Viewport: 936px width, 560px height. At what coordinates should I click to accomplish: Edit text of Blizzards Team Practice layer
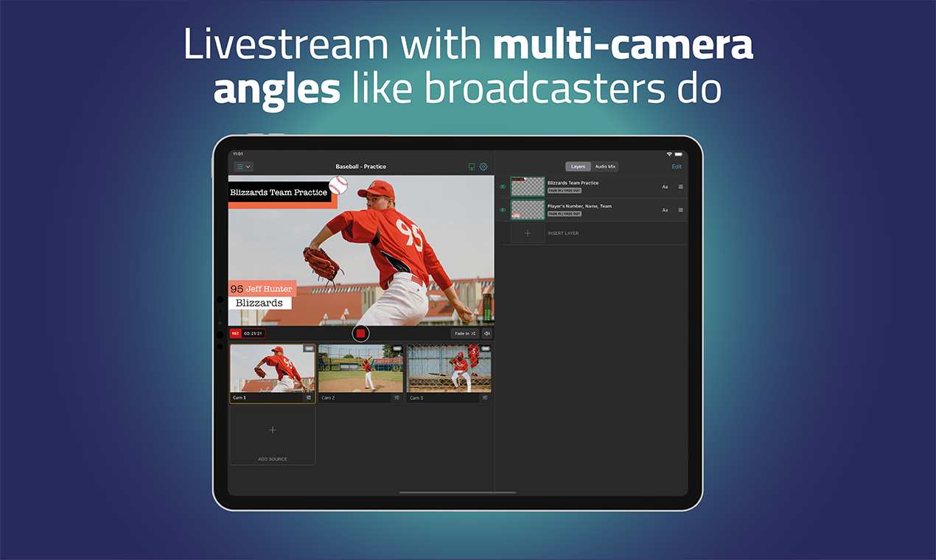(x=665, y=186)
